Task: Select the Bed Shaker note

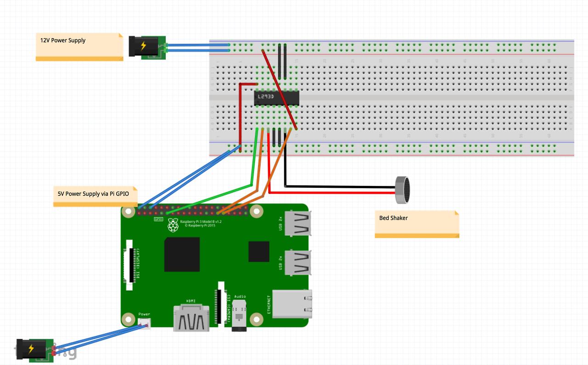Action: 417,224
